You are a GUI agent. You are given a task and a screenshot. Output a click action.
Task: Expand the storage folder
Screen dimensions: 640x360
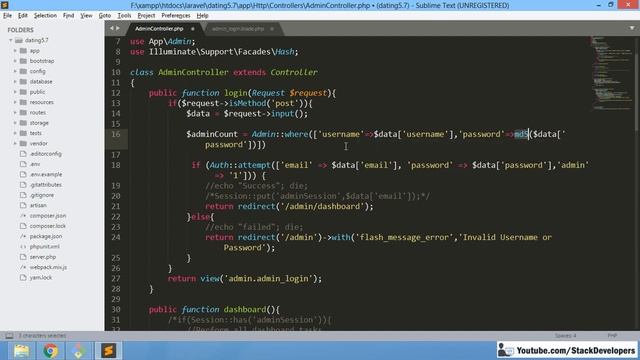pyautogui.click(x=15, y=123)
